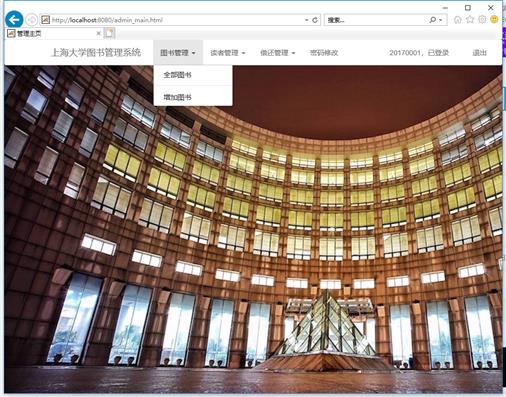Open favorites star icon
Image resolution: width=506 pixels, height=397 pixels.
coord(470,19)
